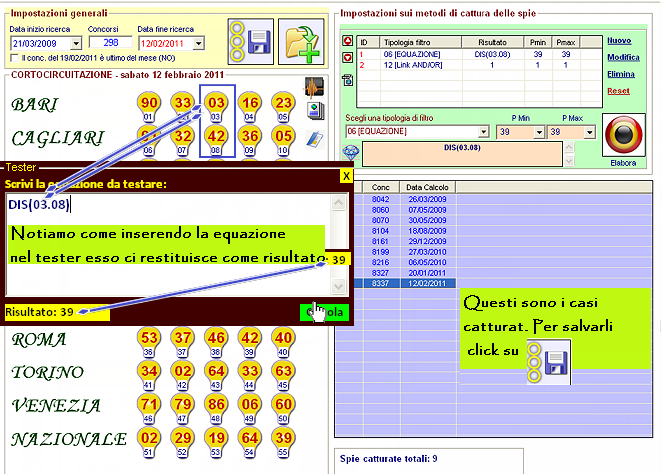This screenshot has height=474, width=661.
Task: Close the Tester popup with X button
Action: tap(346, 175)
